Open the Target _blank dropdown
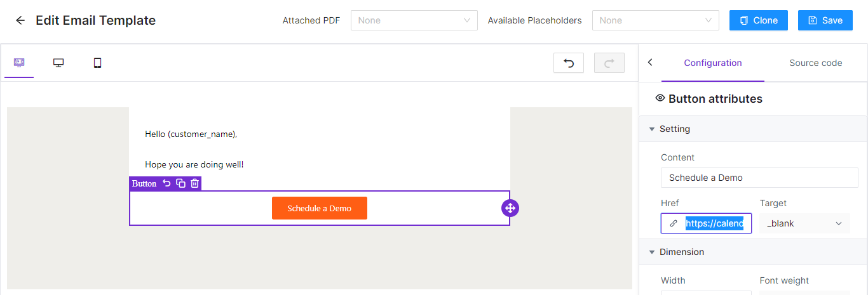The height and width of the screenshot is (295, 868). 804,223
